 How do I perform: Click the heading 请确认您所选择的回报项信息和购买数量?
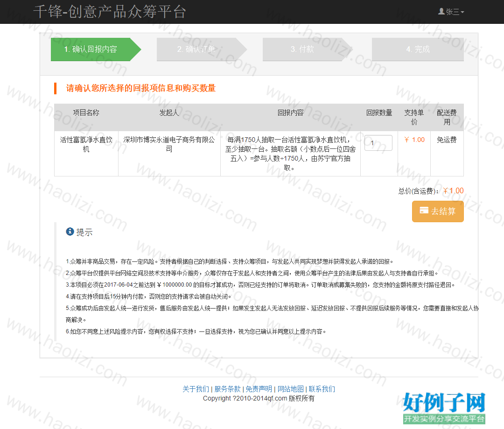click(x=141, y=88)
